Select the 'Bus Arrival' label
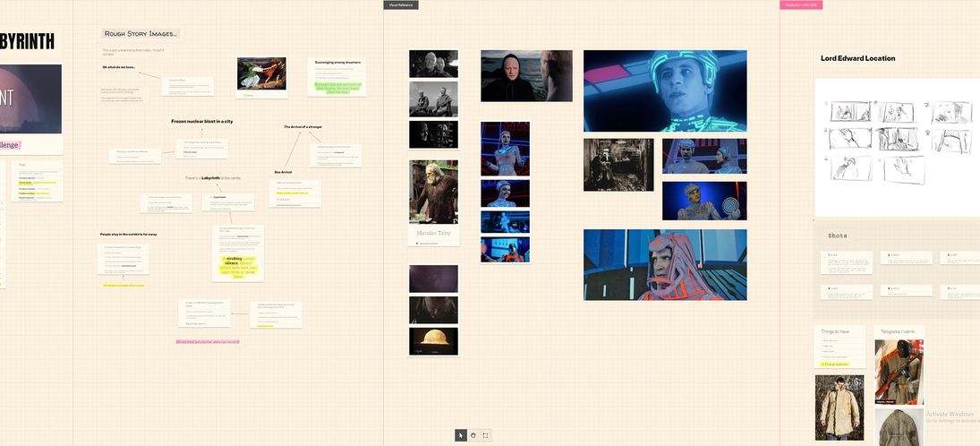This screenshot has height=446, width=980. coord(283,171)
